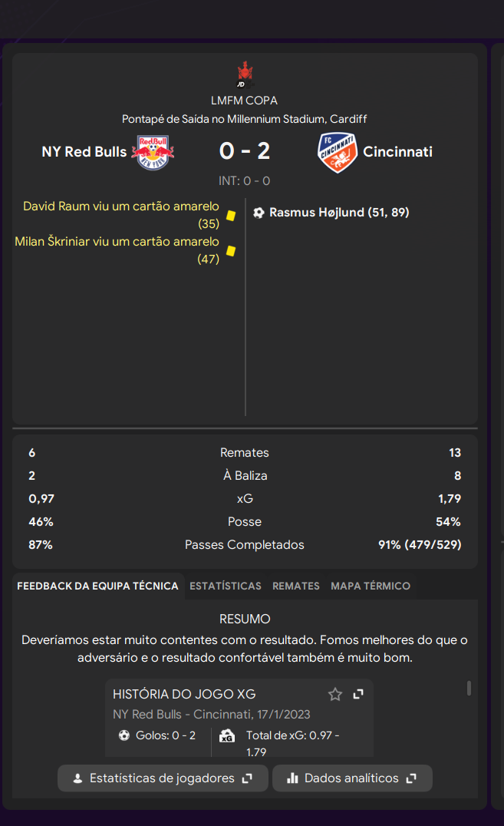
Task: Switch to the Remates tab
Action: [296, 586]
